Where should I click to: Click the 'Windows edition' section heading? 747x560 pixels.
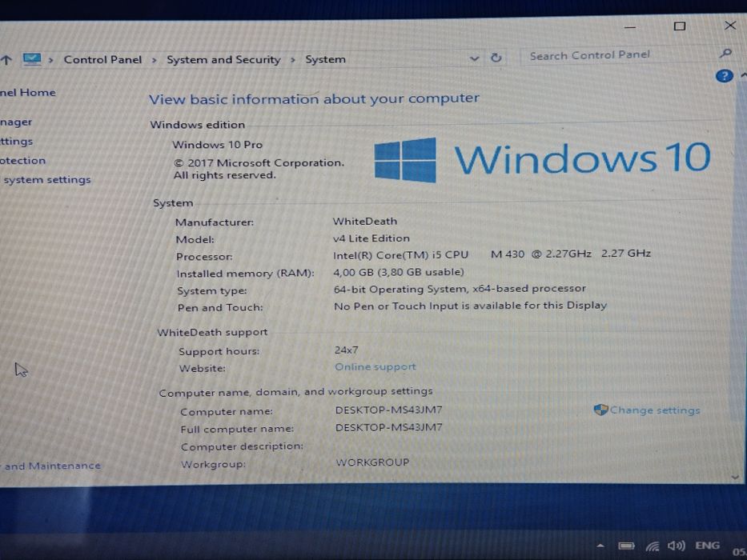pyautogui.click(x=198, y=125)
